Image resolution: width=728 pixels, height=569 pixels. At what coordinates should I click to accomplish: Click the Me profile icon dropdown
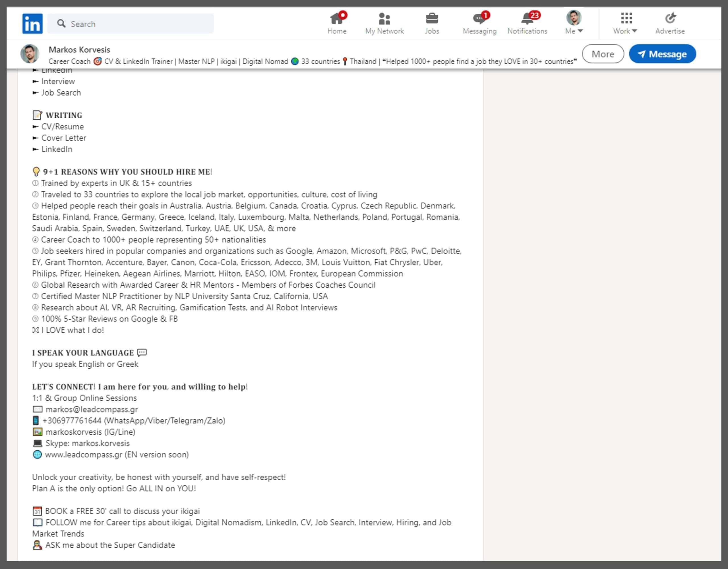click(574, 24)
